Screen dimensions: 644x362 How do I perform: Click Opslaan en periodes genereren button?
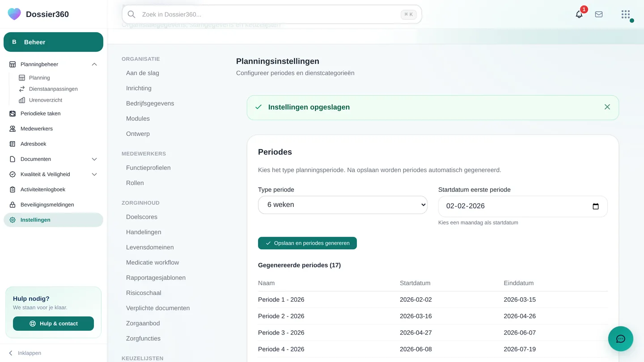click(x=307, y=243)
